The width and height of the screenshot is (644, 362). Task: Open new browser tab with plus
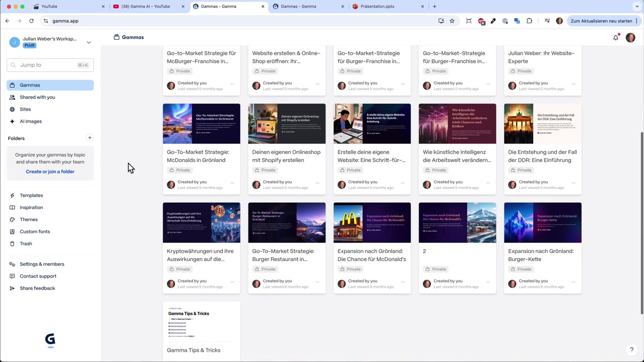(x=434, y=7)
